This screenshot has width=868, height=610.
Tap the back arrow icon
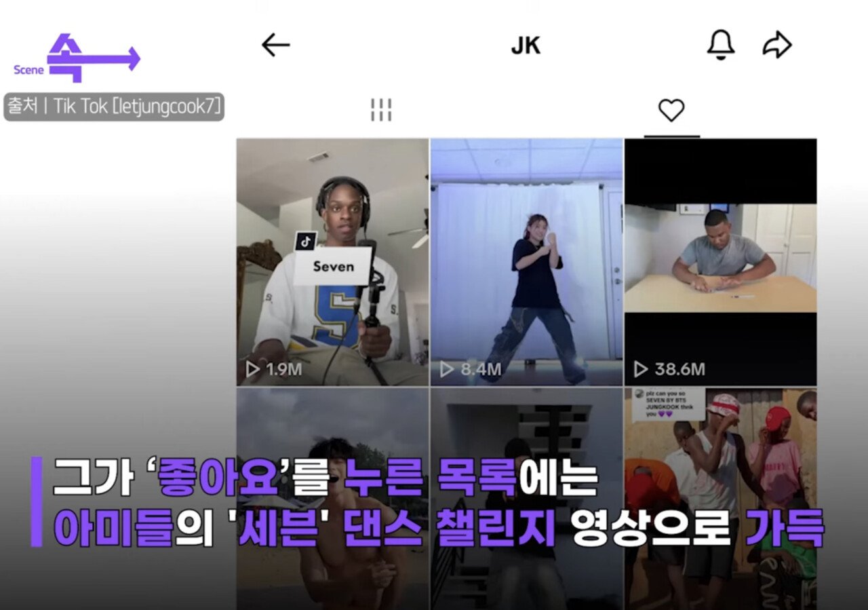click(275, 45)
